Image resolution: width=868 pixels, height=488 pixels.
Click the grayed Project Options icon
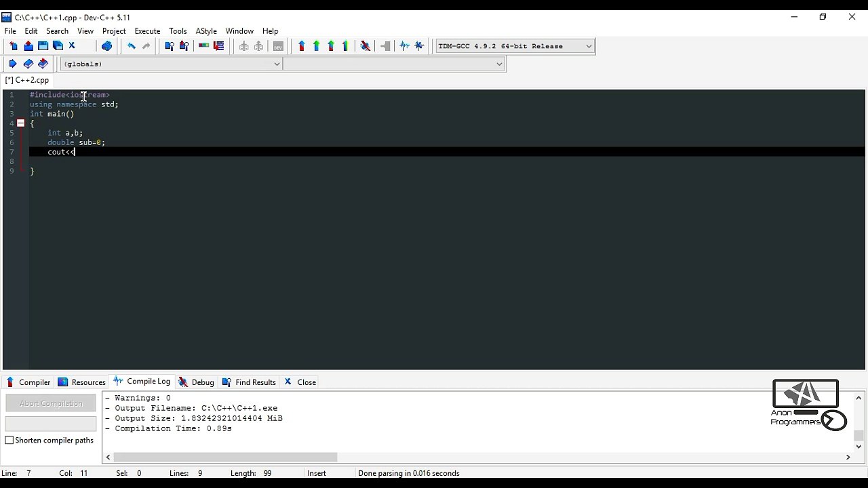(278, 46)
